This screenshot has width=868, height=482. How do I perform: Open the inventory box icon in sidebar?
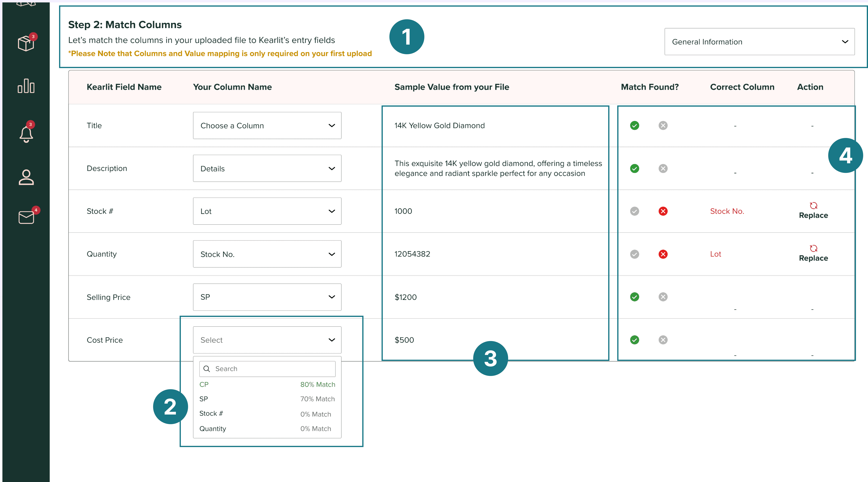click(x=26, y=43)
